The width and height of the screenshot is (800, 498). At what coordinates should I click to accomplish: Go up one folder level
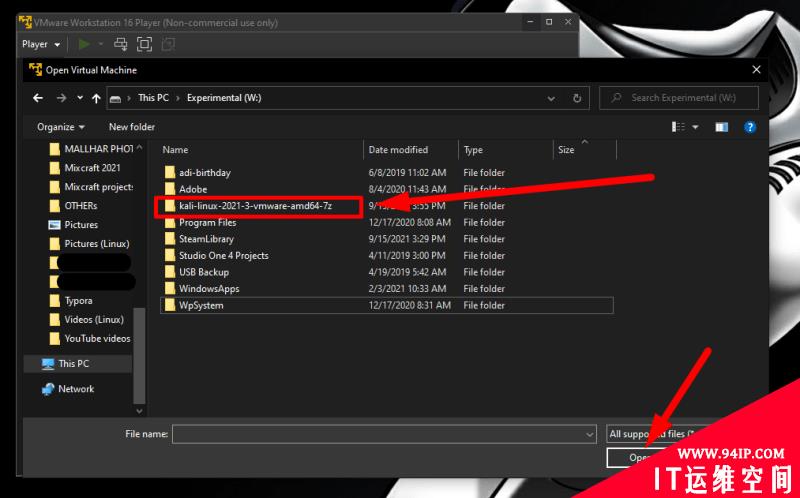[x=96, y=98]
